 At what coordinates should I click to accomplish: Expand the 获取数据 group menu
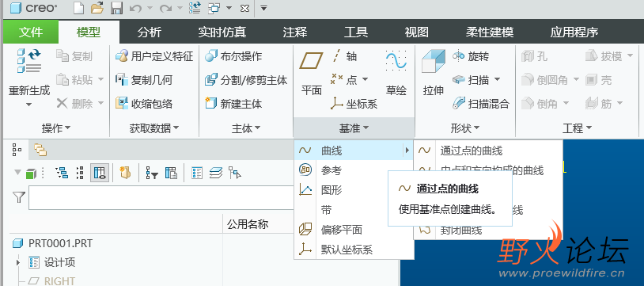154,128
